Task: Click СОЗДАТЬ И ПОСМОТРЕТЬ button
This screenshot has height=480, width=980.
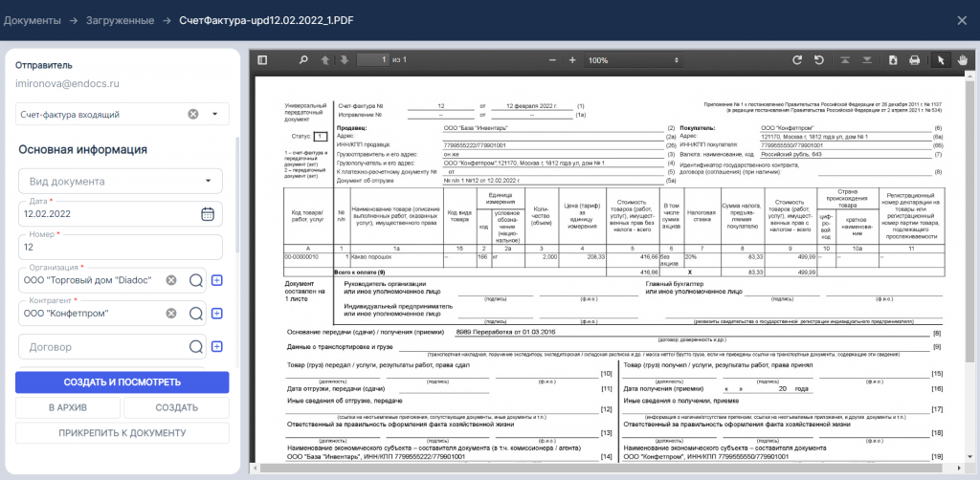Action: click(122, 382)
